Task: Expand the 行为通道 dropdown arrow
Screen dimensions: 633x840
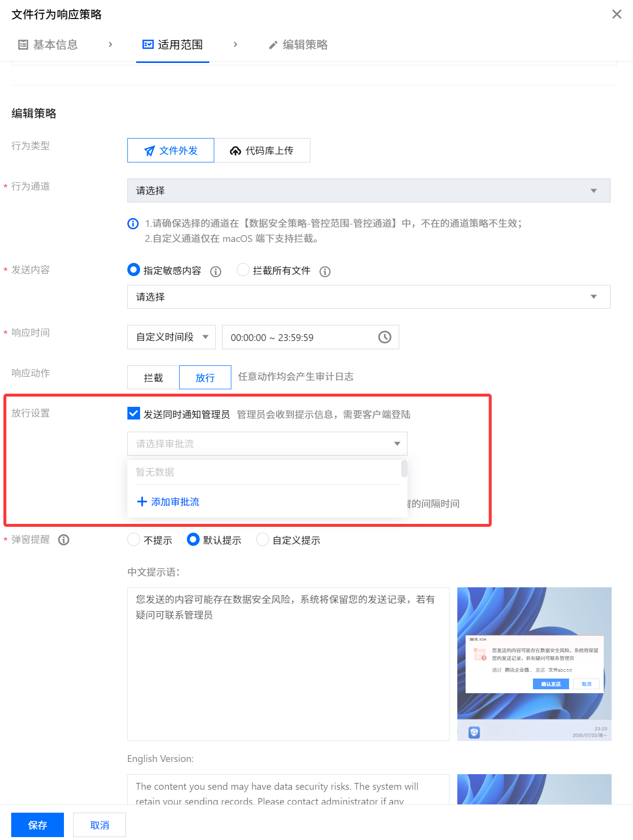Action: coord(593,191)
